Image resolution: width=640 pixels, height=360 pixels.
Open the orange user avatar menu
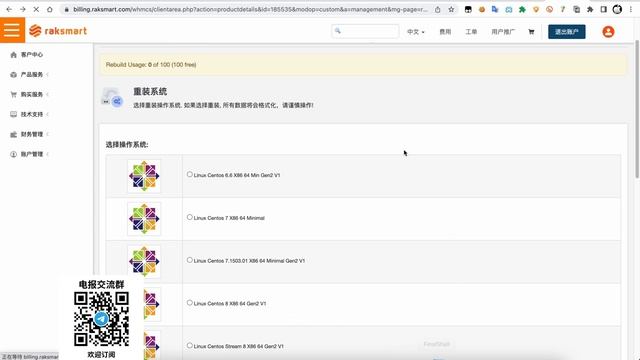point(608,32)
